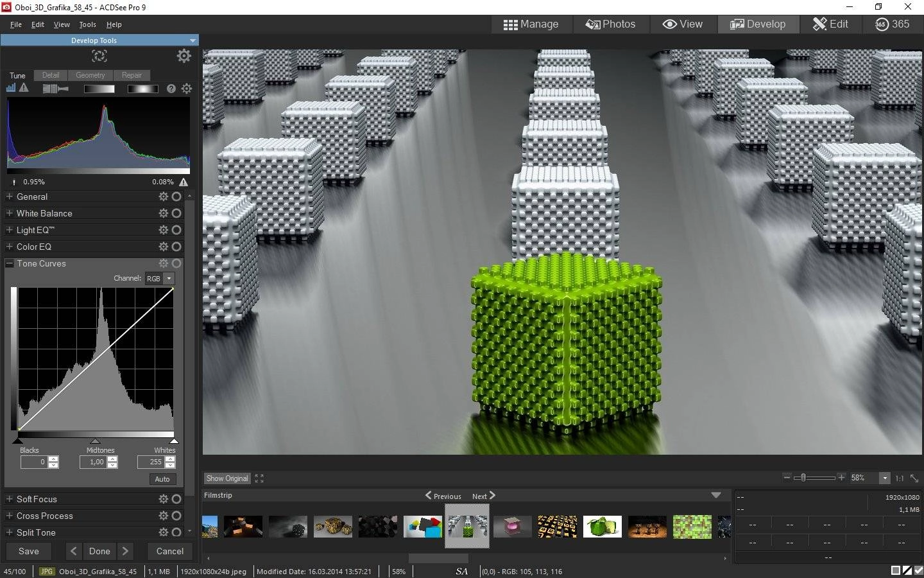Click the exposure warning triangle beside histogram icon
Image resolution: width=924 pixels, height=578 pixels.
(x=24, y=88)
